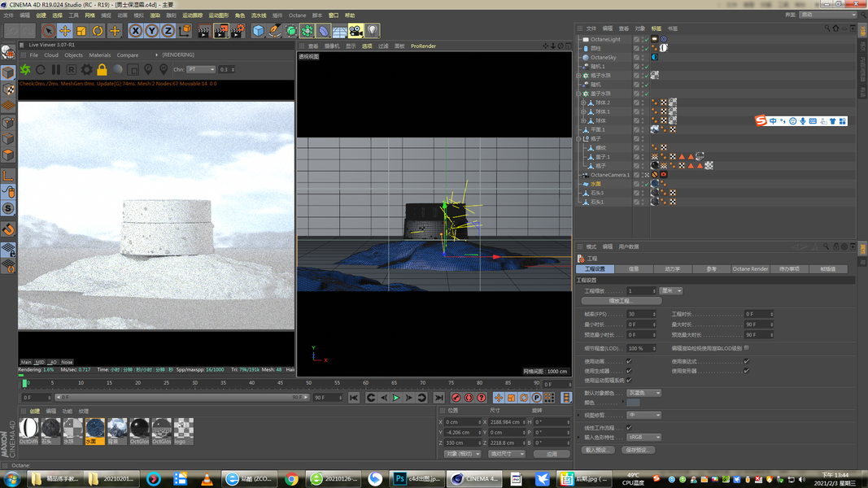This screenshot has height=488, width=868.
Task: Add a light using the bulb icon
Action: point(373,31)
